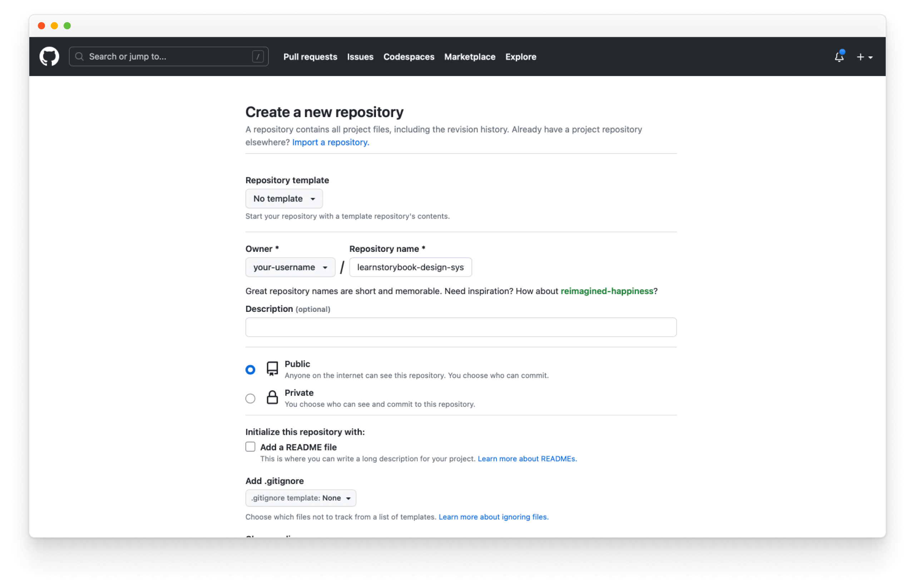Image resolution: width=915 pixels, height=588 pixels.
Task: Select the Public radio button
Action: pyautogui.click(x=250, y=369)
